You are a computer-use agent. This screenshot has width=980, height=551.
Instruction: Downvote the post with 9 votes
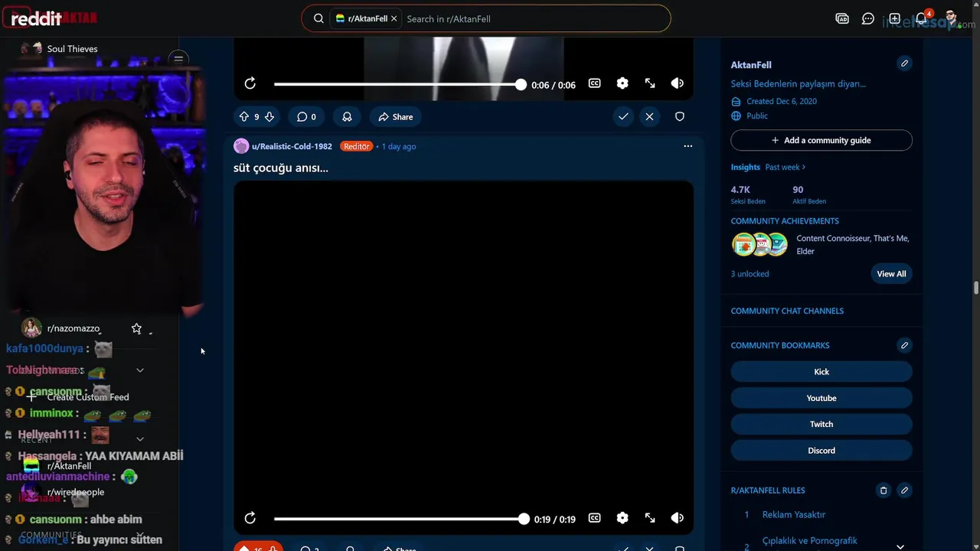tap(269, 117)
